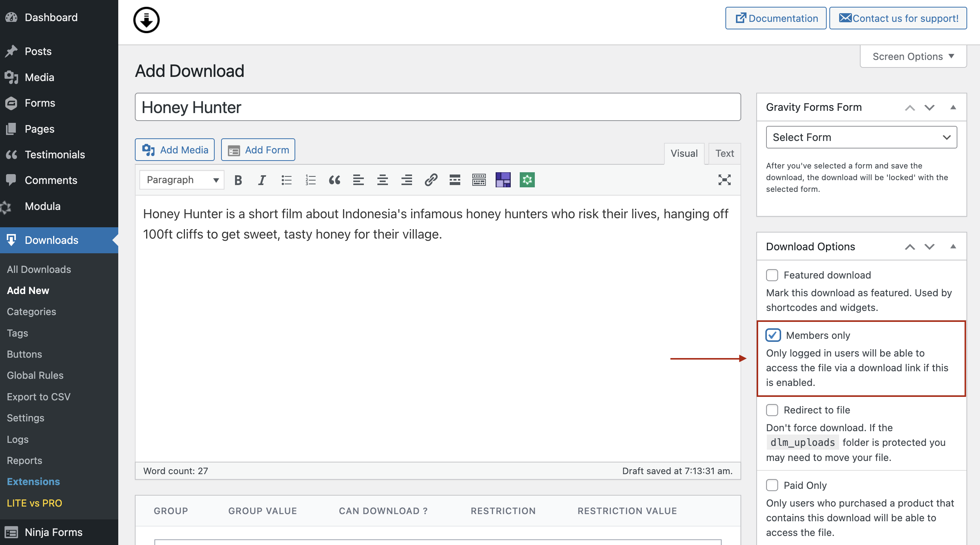Viewport: 980px width, 545px height.
Task: Open Export to CSV
Action: click(x=38, y=397)
